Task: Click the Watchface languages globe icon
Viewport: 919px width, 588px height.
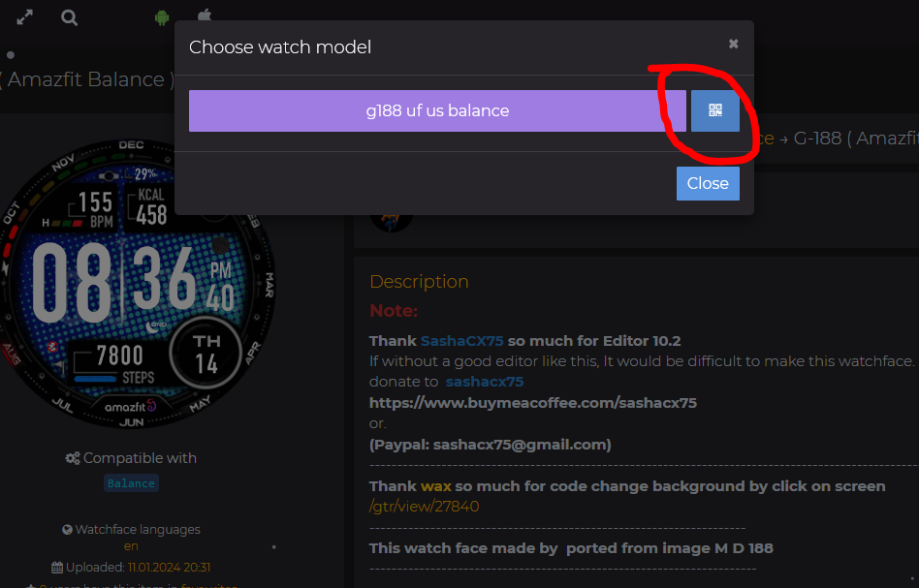Action: [x=68, y=530]
